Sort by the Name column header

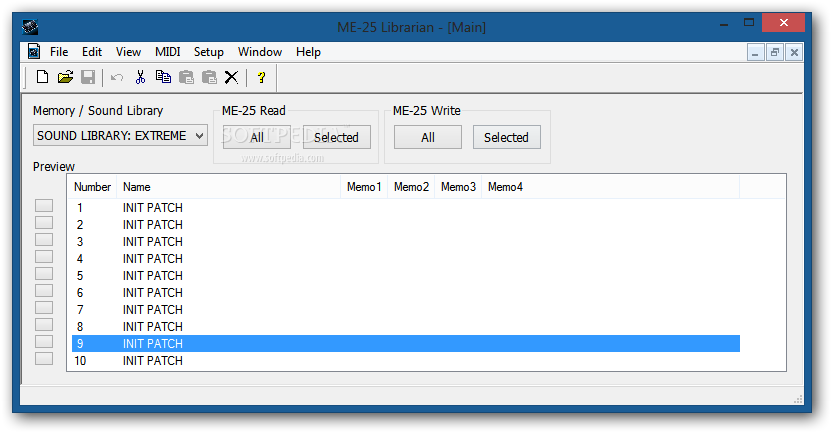point(229,187)
